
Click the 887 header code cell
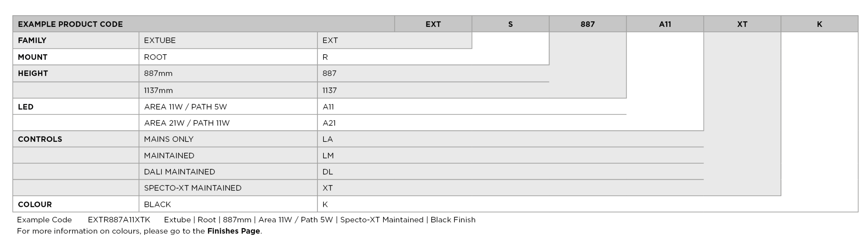[x=587, y=24]
